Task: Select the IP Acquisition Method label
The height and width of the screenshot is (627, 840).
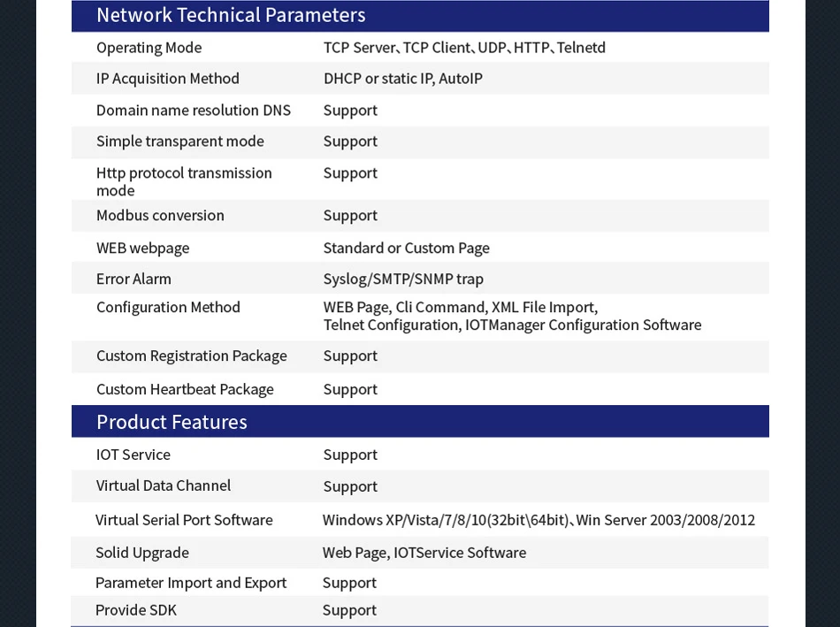Action: pos(168,79)
